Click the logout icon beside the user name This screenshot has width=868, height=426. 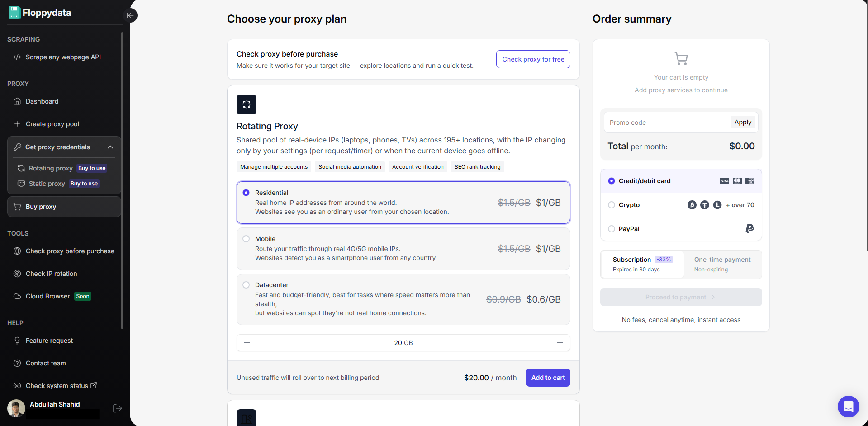pyautogui.click(x=117, y=408)
